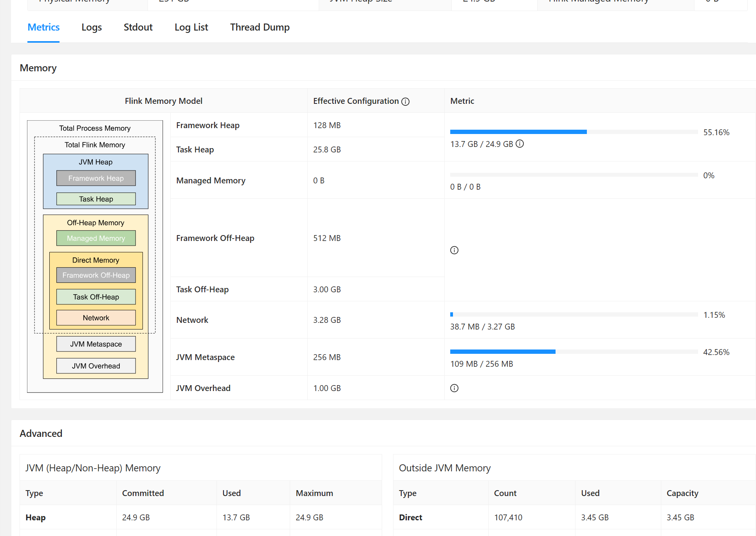Click the Memory section heading
This screenshot has height=536, width=756.
pos(38,68)
